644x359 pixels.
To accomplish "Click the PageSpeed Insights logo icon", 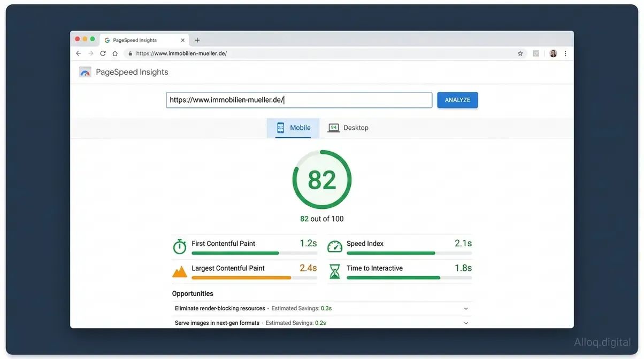I will pos(85,72).
